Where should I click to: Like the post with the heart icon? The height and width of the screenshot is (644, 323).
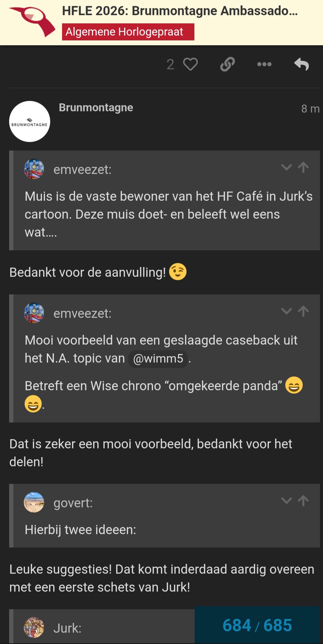[190, 64]
